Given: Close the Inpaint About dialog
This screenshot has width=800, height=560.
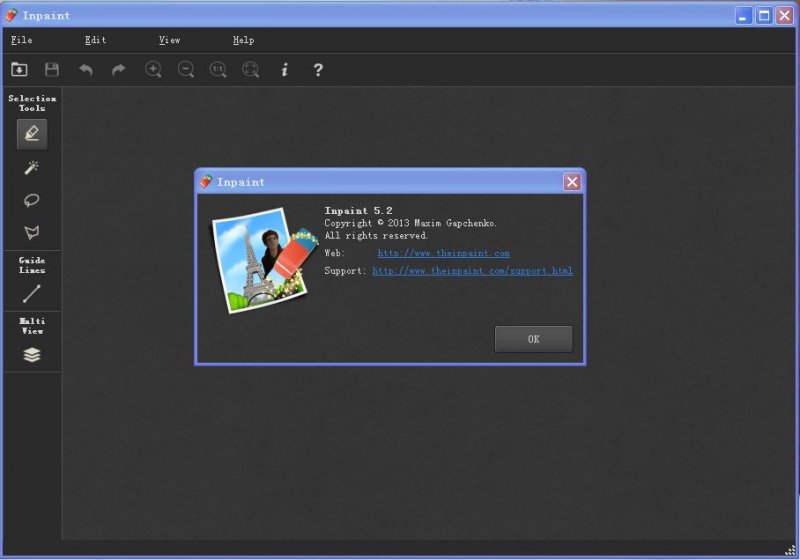Looking at the screenshot, I should [x=572, y=182].
